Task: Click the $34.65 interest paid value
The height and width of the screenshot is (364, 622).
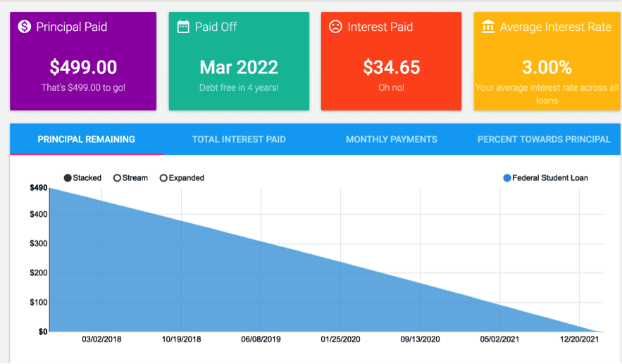Action: coord(391,68)
